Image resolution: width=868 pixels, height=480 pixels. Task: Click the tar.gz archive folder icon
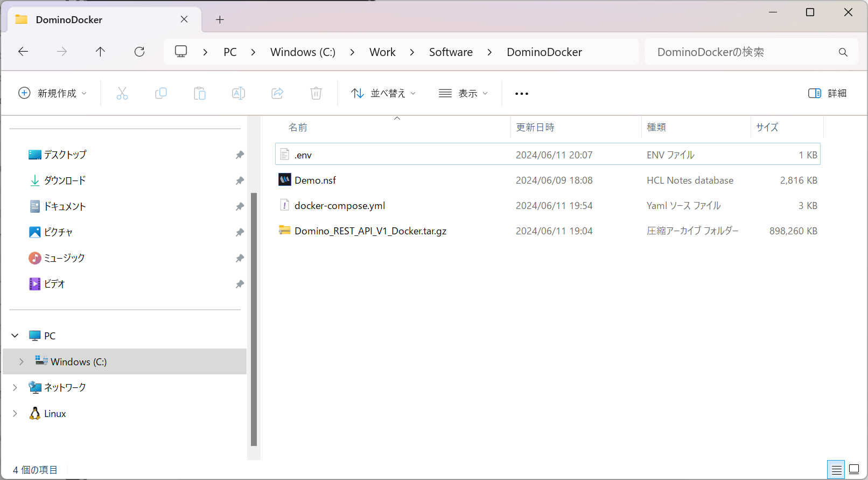(285, 230)
